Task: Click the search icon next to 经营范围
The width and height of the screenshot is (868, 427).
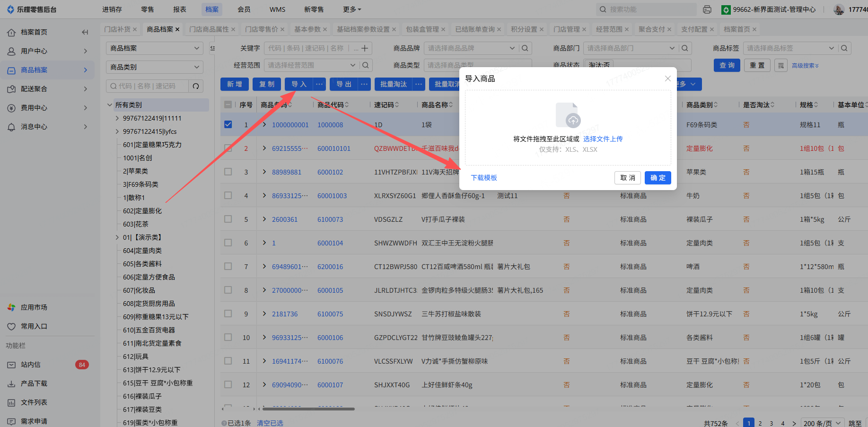Action: (x=365, y=65)
